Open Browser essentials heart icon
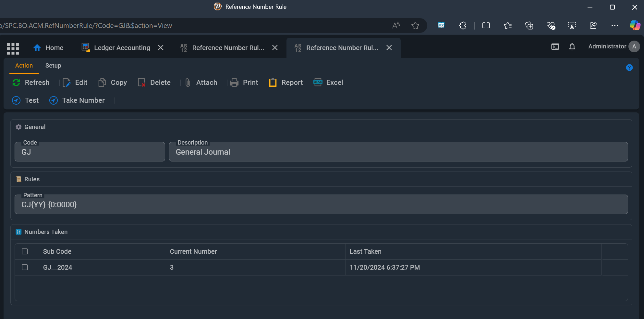The height and width of the screenshot is (319, 644). click(551, 25)
